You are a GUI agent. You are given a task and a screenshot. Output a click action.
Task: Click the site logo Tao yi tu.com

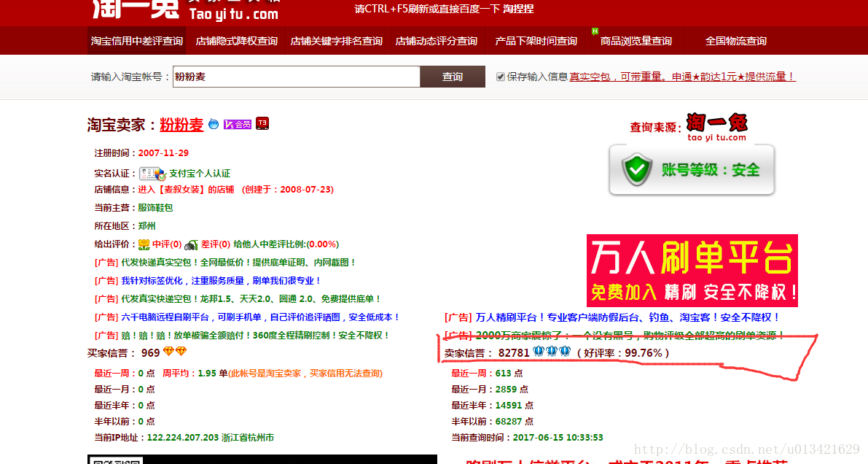tap(187, 9)
